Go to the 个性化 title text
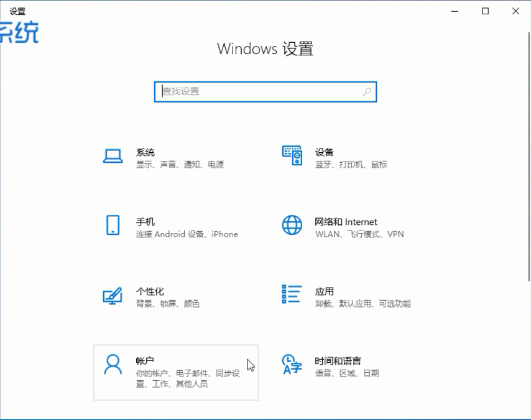Image resolution: width=531 pixels, height=420 pixels. click(150, 291)
